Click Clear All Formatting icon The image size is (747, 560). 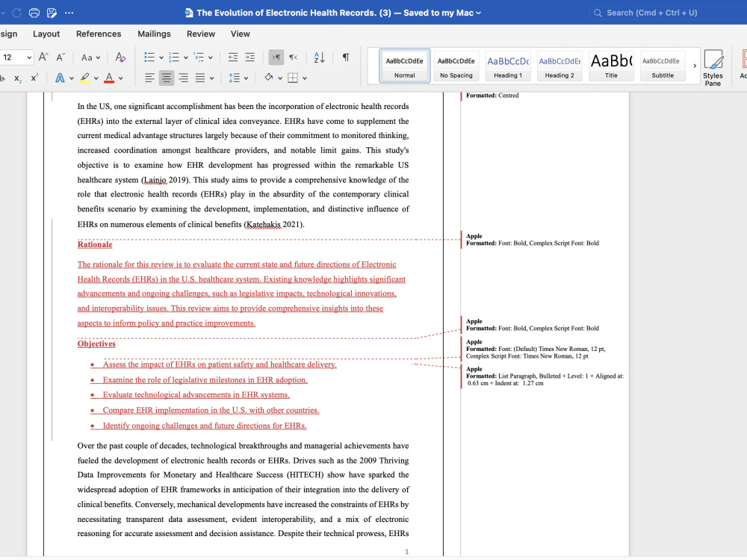pyautogui.click(x=120, y=57)
